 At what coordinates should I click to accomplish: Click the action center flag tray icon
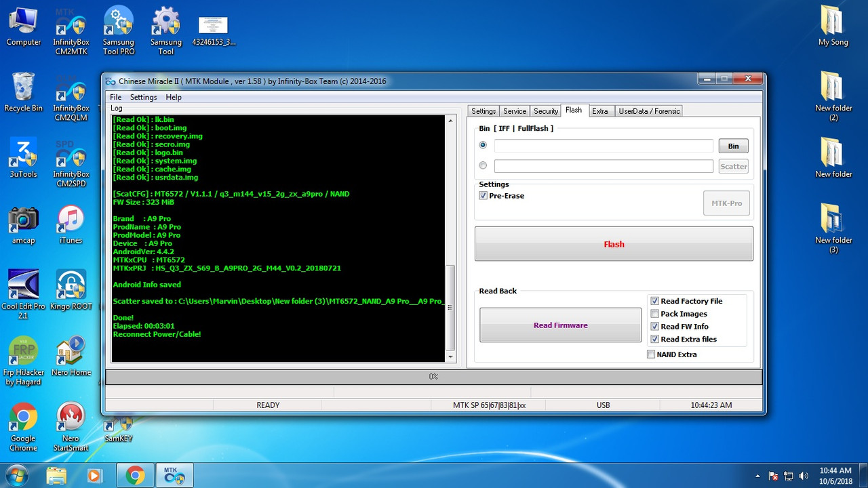pos(774,476)
